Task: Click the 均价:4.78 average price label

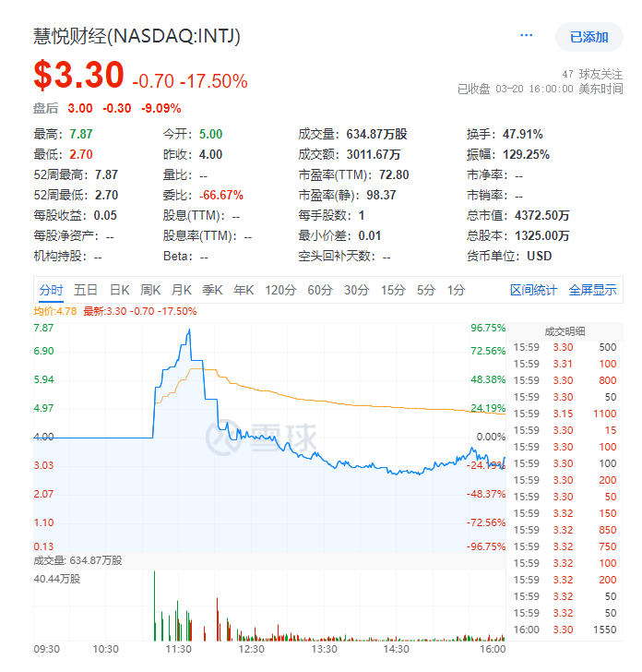Action: pyautogui.click(x=55, y=311)
